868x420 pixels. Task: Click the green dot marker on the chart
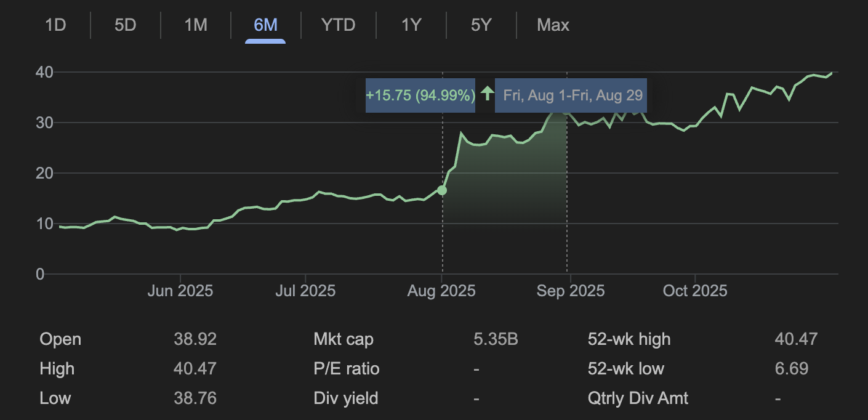441,190
